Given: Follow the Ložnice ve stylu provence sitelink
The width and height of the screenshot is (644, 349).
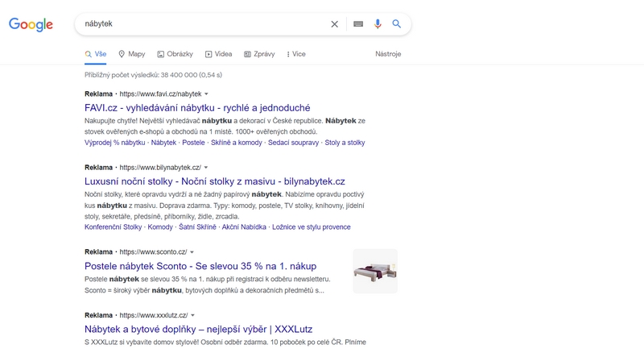Looking at the screenshot, I should pyautogui.click(x=312, y=227).
